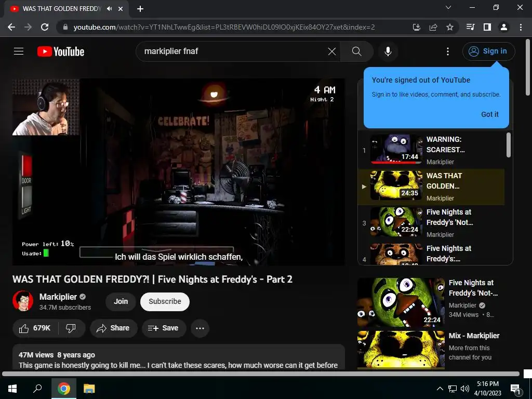Dislike the video with thumbs down
Screen dimensions: 532x399
(71, 328)
